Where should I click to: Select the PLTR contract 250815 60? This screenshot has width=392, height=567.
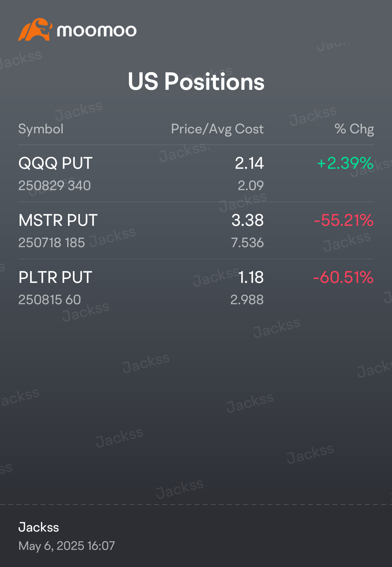coord(50,300)
